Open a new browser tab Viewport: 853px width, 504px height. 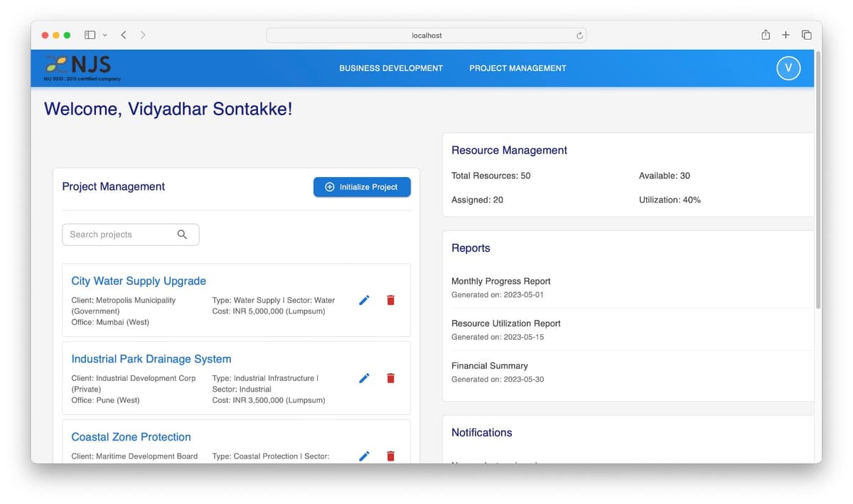tap(785, 34)
